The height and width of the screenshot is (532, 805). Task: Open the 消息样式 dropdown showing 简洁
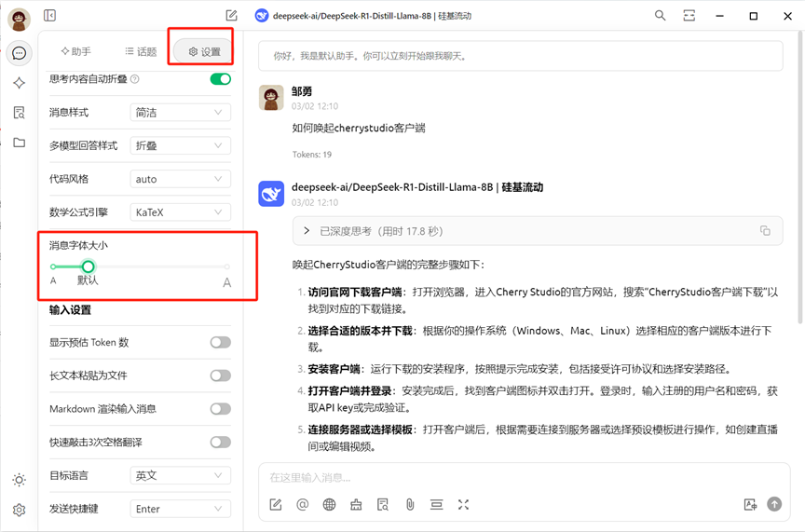point(180,112)
